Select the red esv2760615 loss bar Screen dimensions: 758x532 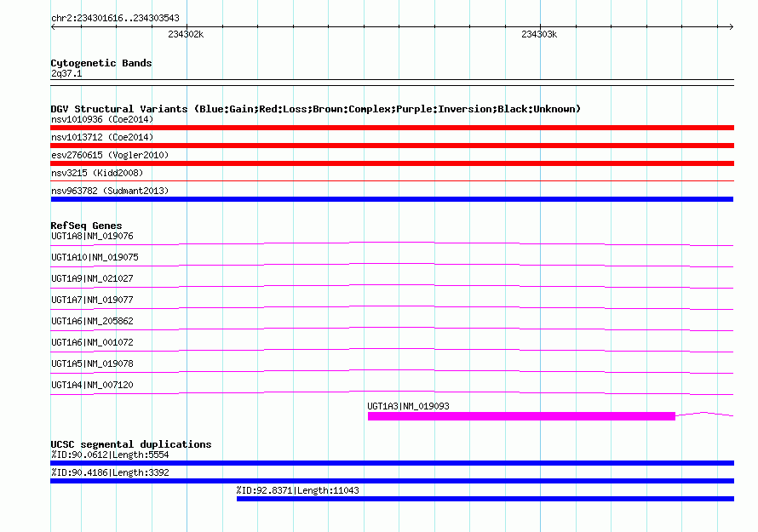(x=392, y=163)
